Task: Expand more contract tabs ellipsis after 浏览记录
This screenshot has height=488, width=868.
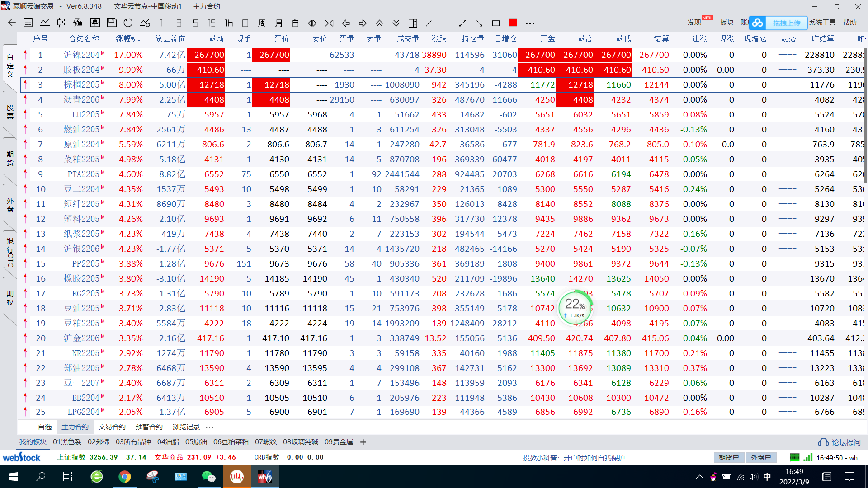Action: tap(209, 427)
